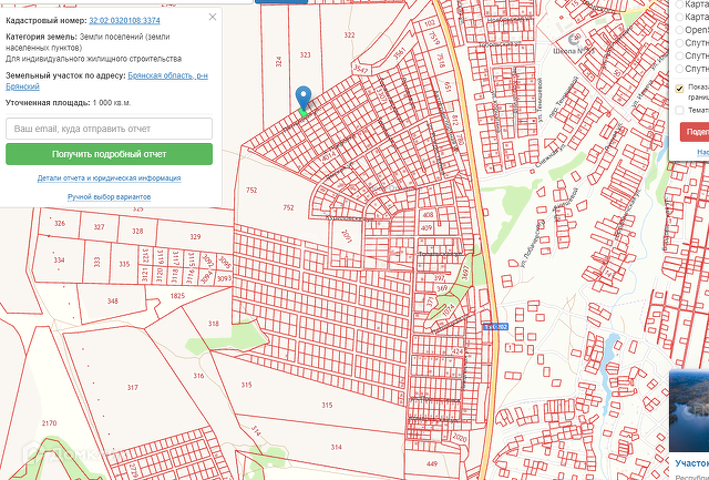
Task: Open the Участок ad title link
Action: point(690,464)
